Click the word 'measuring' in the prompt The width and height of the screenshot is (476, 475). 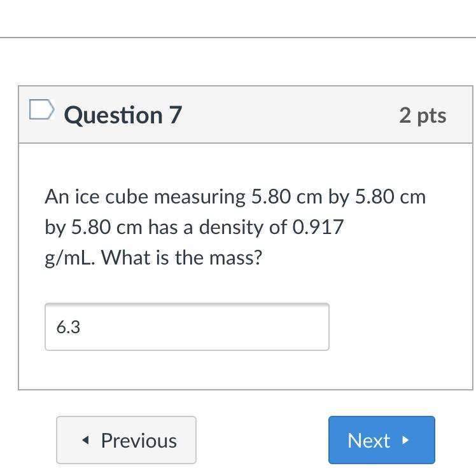pyautogui.click(x=200, y=197)
